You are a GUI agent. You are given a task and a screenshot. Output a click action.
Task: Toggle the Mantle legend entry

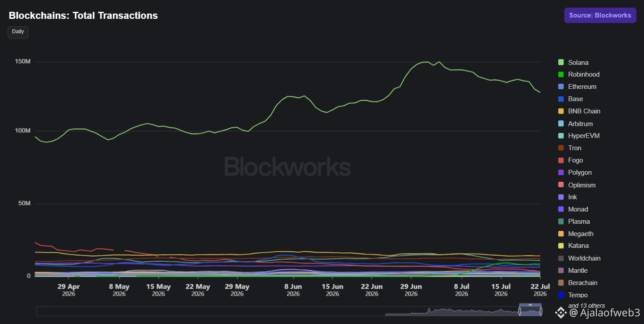click(573, 271)
